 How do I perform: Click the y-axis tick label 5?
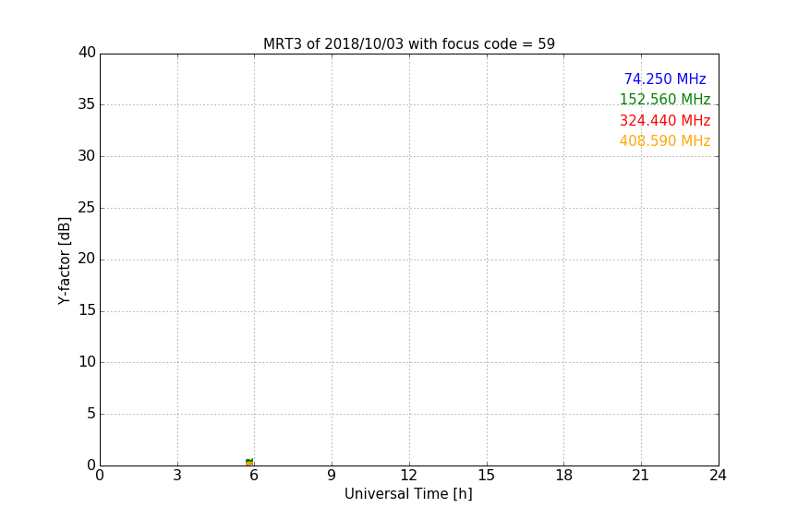pyautogui.click(x=91, y=414)
